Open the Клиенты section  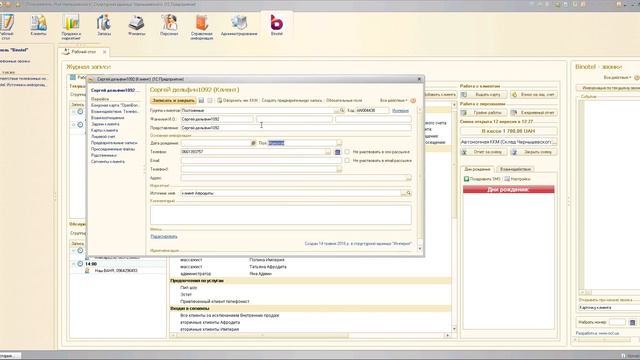[x=38, y=26]
